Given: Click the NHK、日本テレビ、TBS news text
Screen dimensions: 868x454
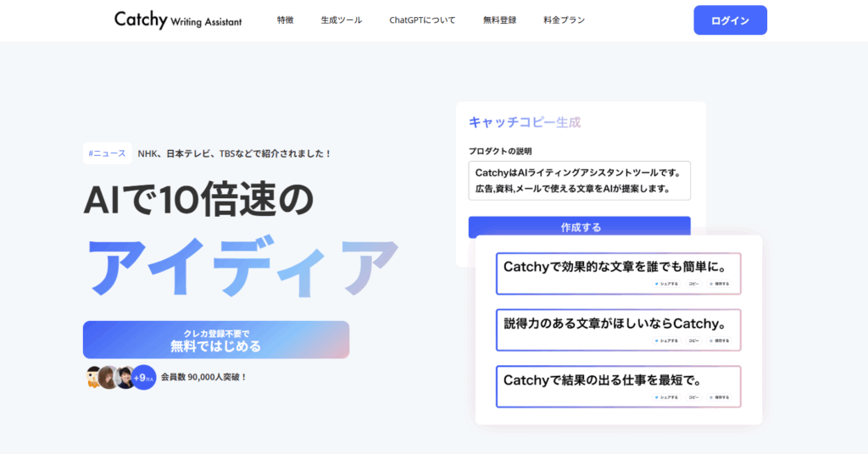Looking at the screenshot, I should click(x=235, y=153).
